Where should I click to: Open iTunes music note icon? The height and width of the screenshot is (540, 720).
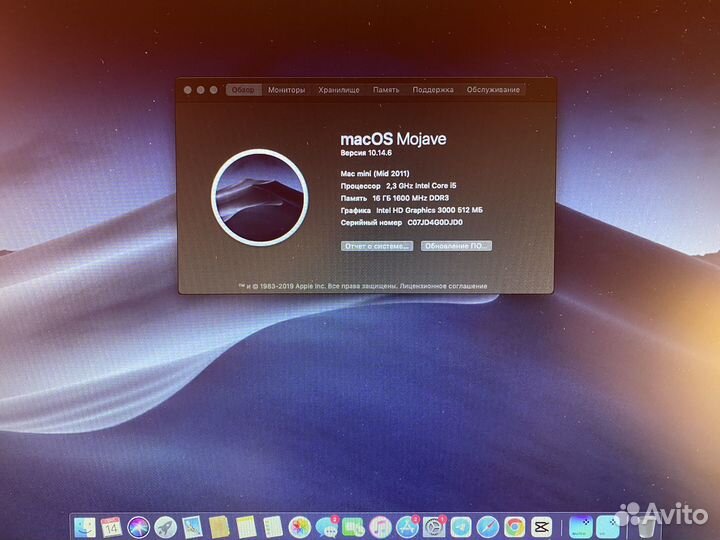(x=380, y=527)
